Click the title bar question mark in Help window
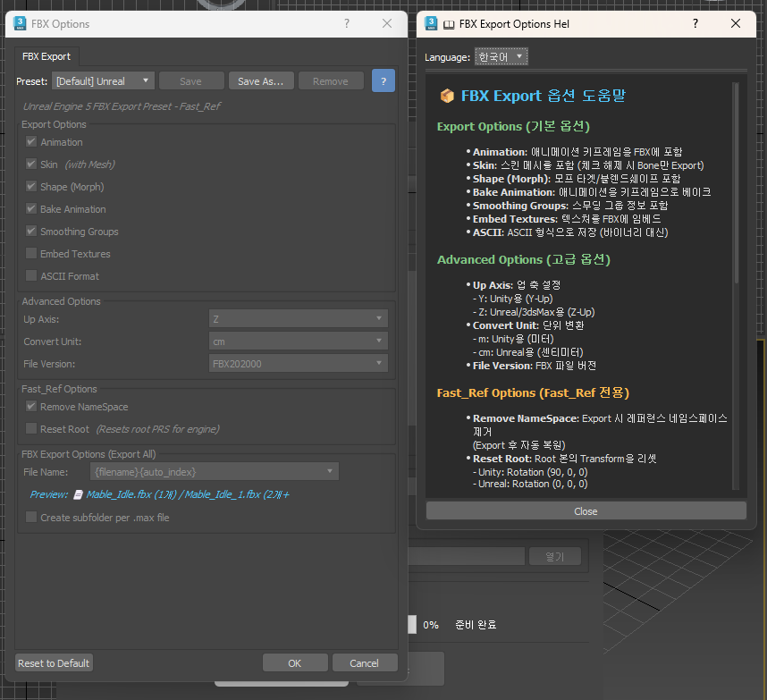This screenshot has width=767, height=700. click(695, 24)
